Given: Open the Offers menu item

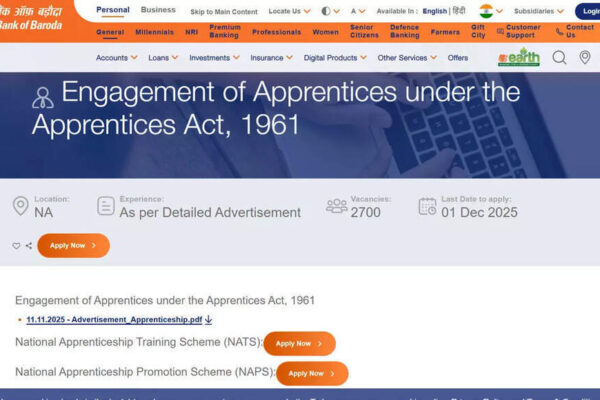Looking at the screenshot, I should tap(458, 58).
